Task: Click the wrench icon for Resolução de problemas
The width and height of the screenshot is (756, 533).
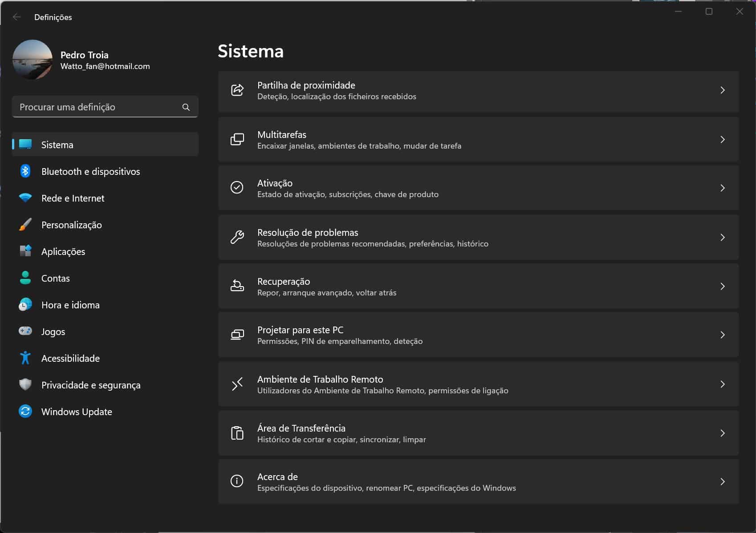Action: coord(237,238)
